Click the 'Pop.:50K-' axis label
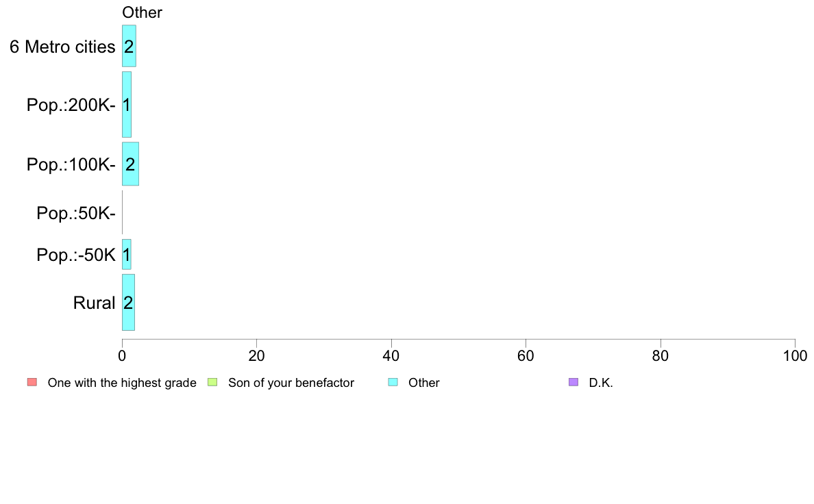The width and height of the screenshot is (814, 504). (x=76, y=213)
